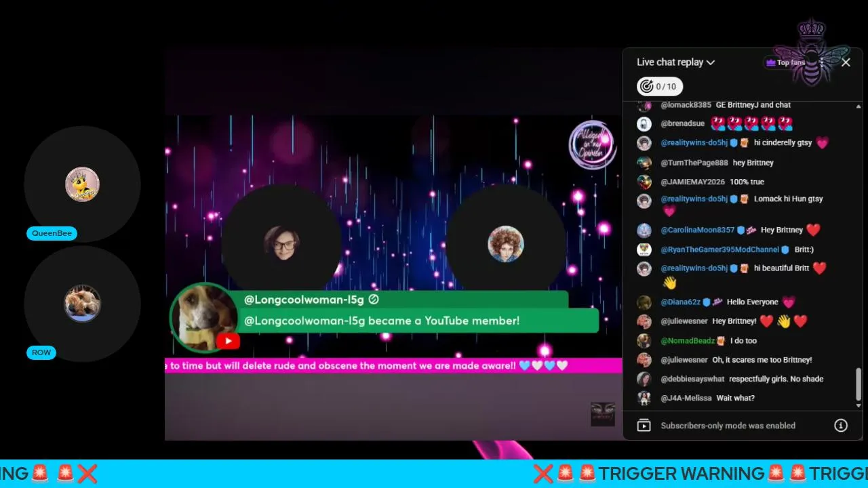Click 'Subscribers-only mode was enabled' notice

(728, 426)
